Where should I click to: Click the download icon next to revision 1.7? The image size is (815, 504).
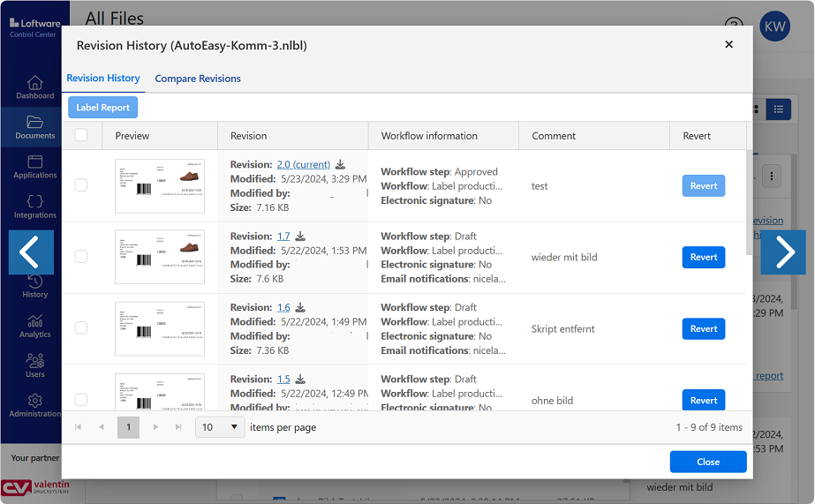[300, 237]
